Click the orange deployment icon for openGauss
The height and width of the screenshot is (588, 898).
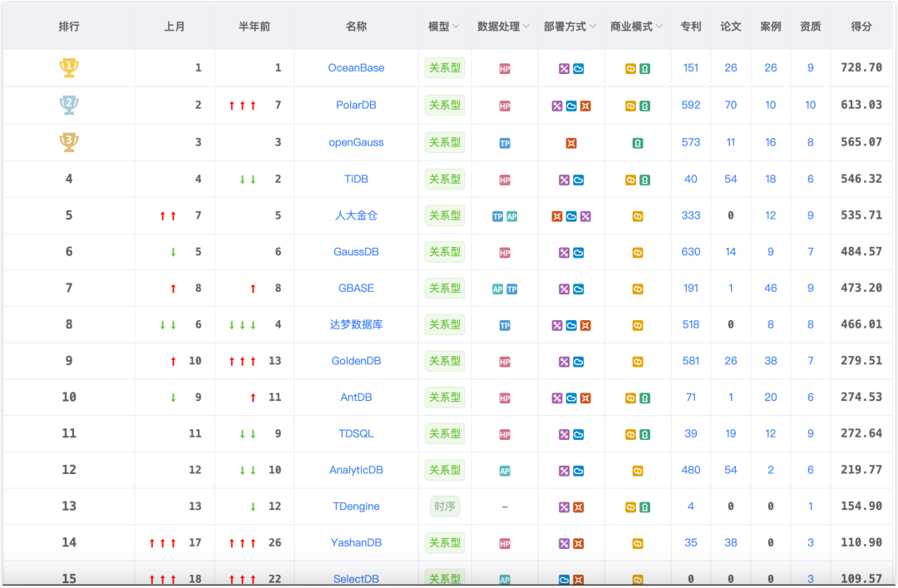[x=571, y=143]
